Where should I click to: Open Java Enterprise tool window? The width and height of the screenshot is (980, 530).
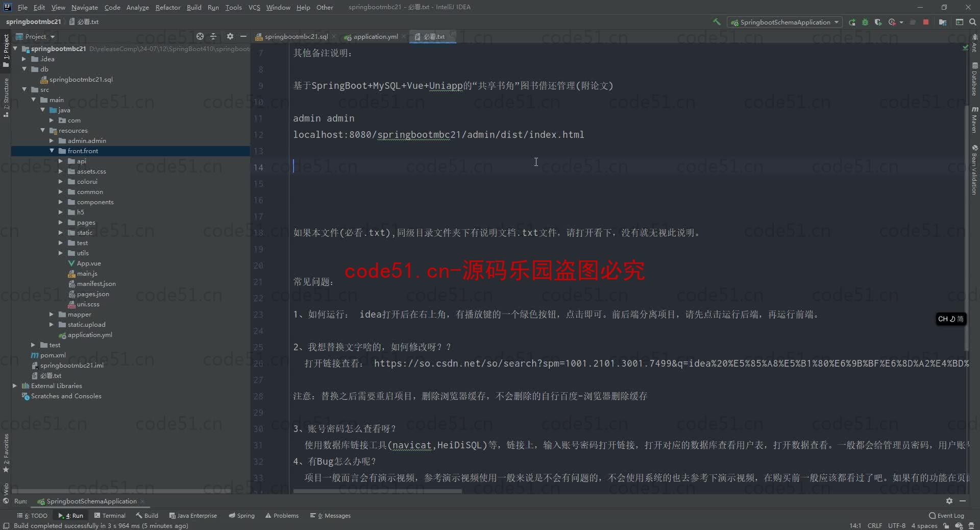pos(193,515)
